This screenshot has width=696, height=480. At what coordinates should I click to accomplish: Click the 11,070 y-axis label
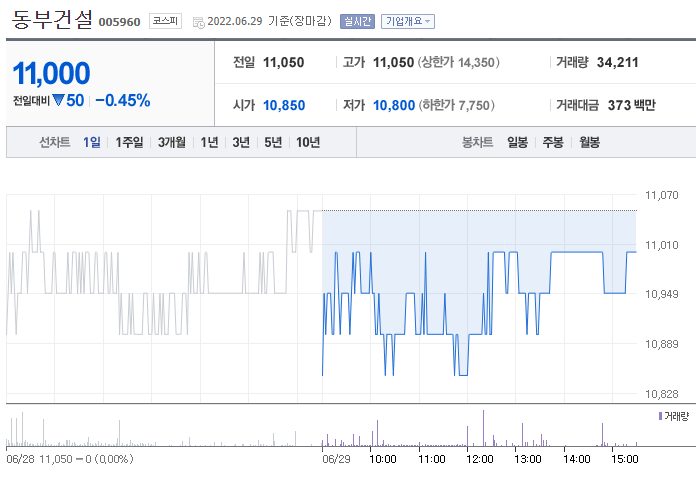(x=661, y=195)
